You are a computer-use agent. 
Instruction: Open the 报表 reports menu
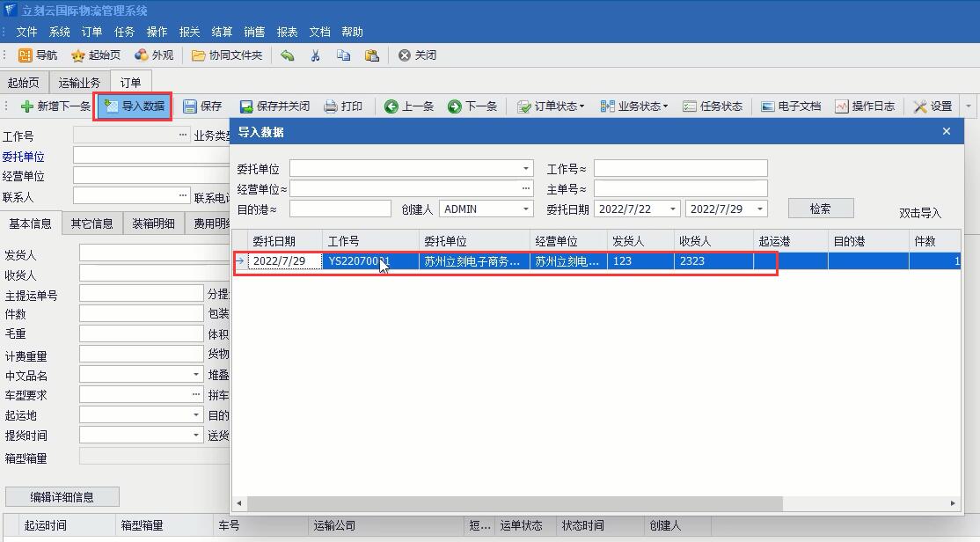pyautogui.click(x=287, y=32)
